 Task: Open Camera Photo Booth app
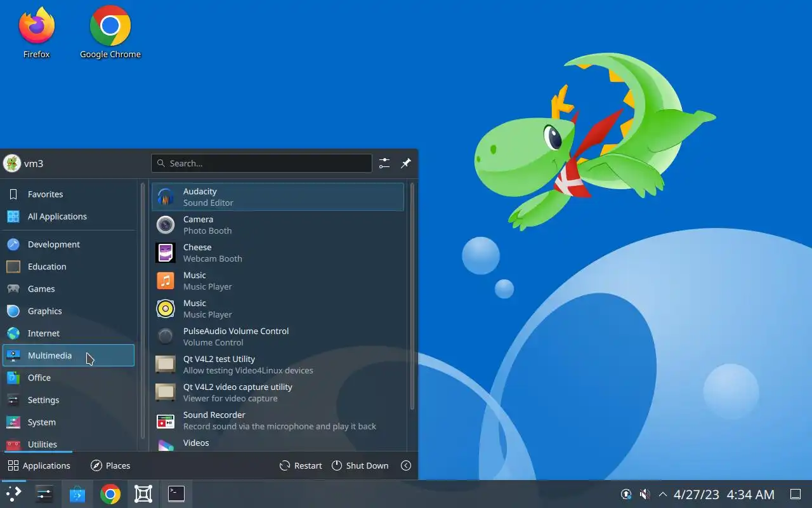pos(278,225)
